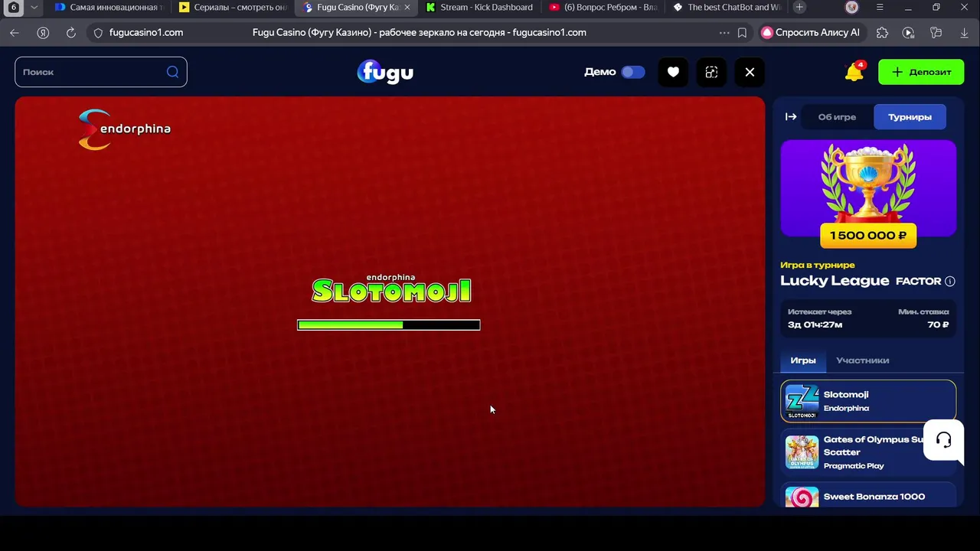This screenshot has width=980, height=551.
Task: Toggle the Демо mode switch
Action: coord(632,72)
